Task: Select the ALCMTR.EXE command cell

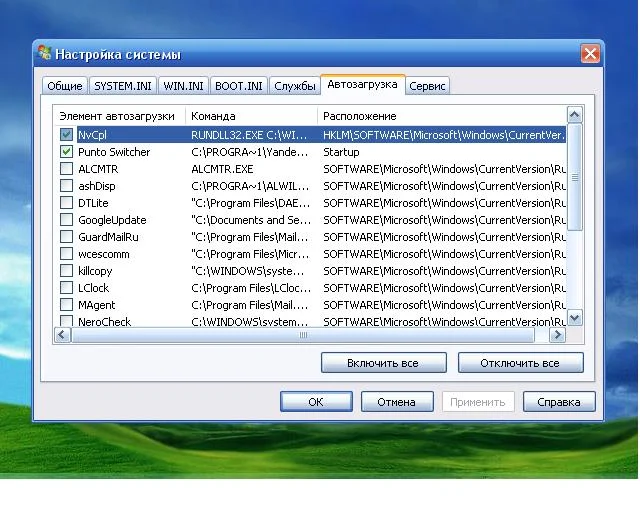Action: pyautogui.click(x=222, y=169)
